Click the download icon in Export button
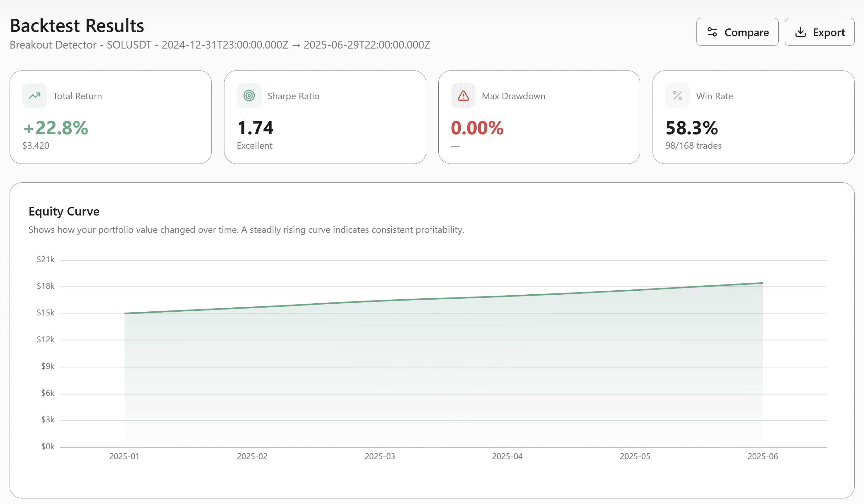This screenshot has height=504, width=864. 801,32
